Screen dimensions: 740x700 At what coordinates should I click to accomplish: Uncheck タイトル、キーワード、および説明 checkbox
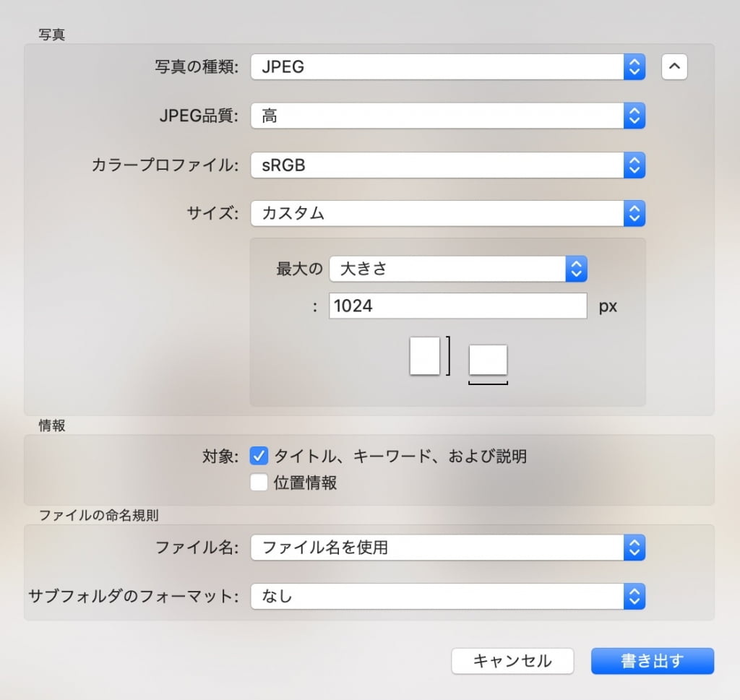point(259,456)
